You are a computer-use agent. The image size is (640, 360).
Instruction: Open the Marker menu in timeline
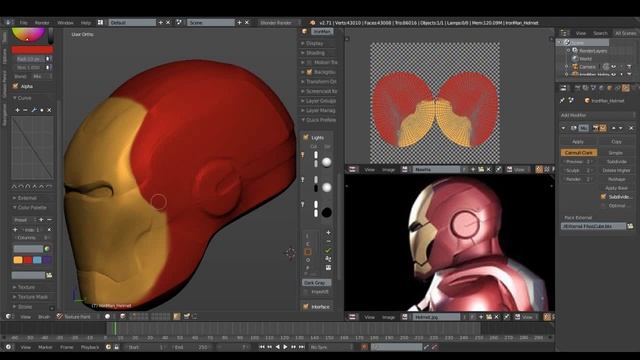pyautogui.click(x=45, y=347)
